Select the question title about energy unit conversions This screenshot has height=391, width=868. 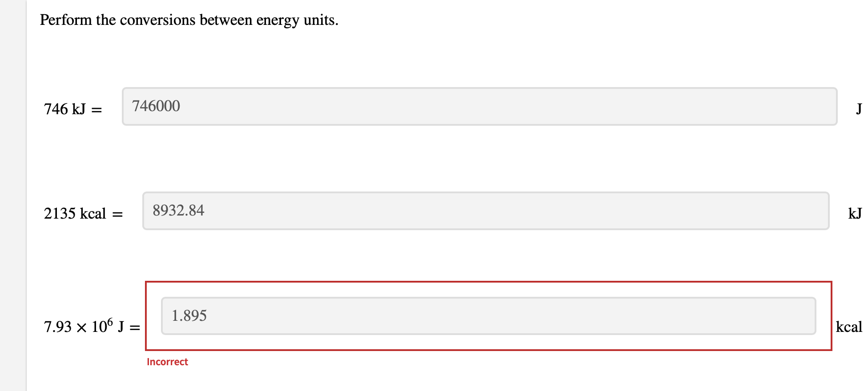(189, 20)
